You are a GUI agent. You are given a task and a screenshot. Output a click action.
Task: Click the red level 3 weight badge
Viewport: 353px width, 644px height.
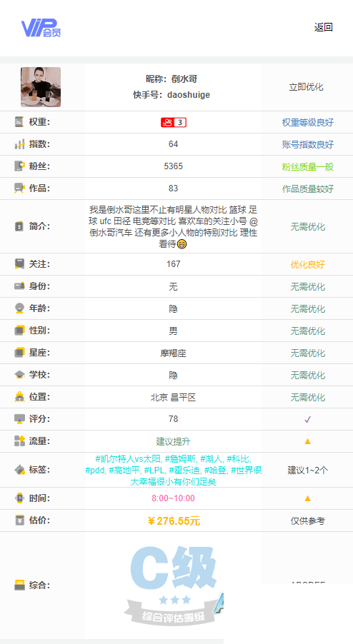click(174, 122)
